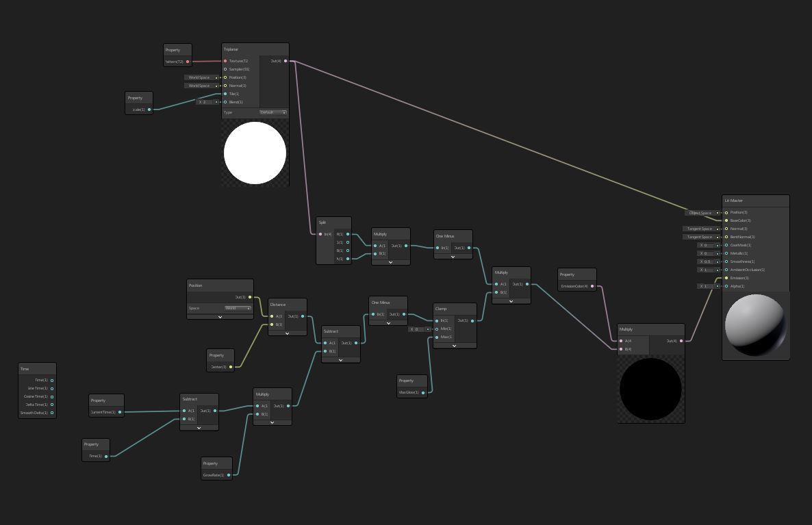Expand the Clamp node preview chevron
Screen dimensions: 812x525
tap(454, 346)
